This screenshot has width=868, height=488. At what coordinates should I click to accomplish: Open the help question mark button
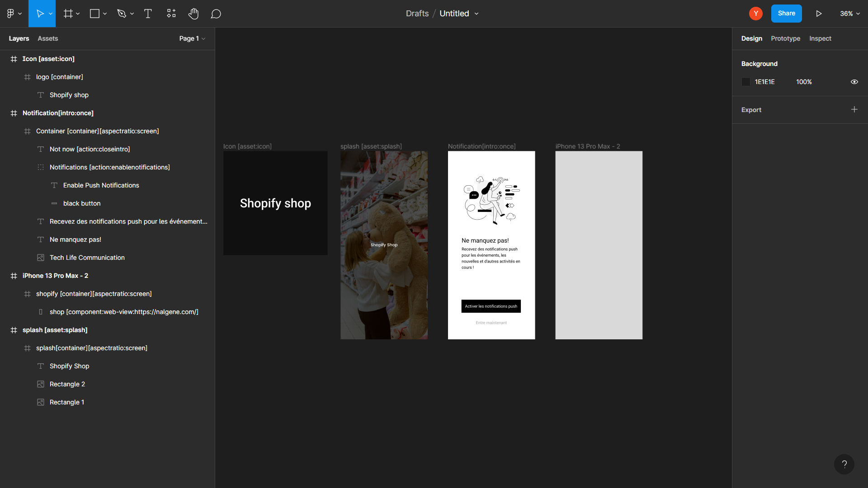[844, 464]
